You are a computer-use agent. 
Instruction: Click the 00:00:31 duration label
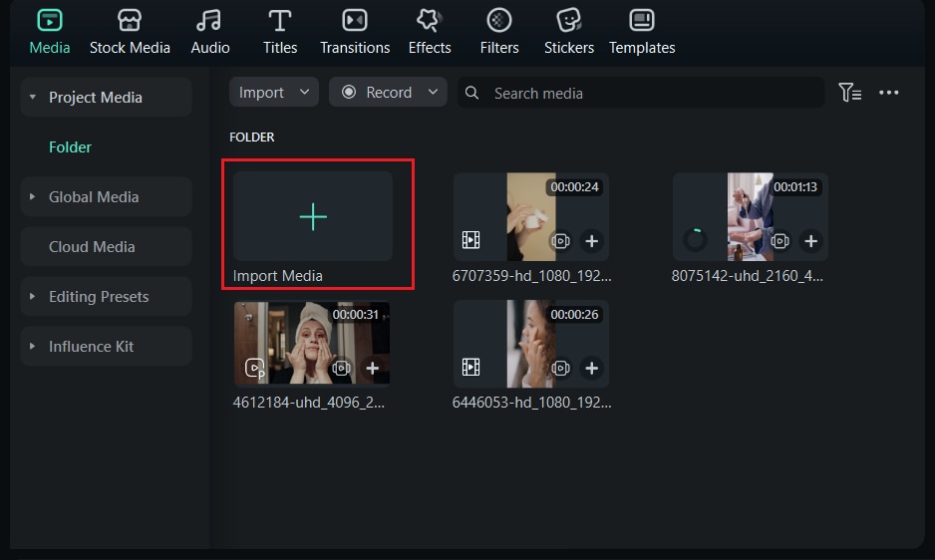356,314
